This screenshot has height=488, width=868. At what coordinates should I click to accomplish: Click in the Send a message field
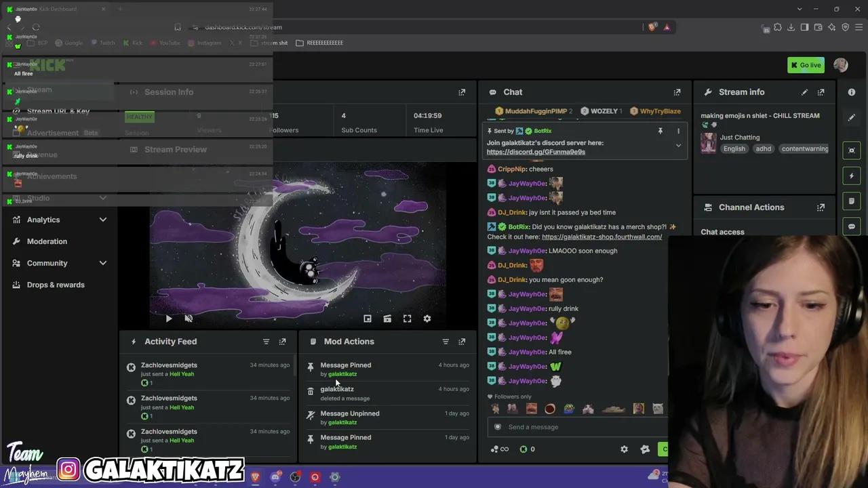576,427
